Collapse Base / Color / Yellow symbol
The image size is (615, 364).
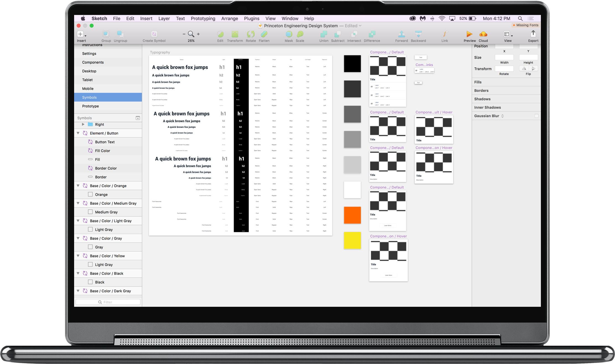78,256
